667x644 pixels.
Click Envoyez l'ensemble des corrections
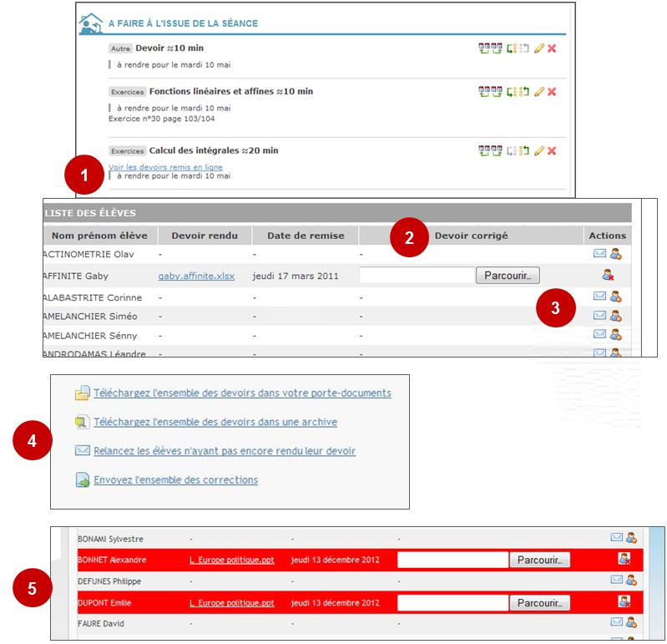[175, 480]
